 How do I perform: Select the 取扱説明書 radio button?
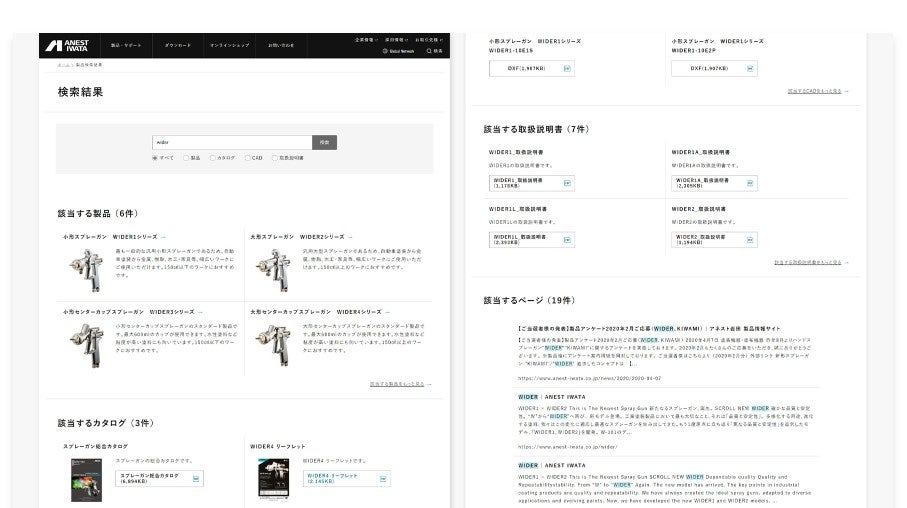click(275, 158)
